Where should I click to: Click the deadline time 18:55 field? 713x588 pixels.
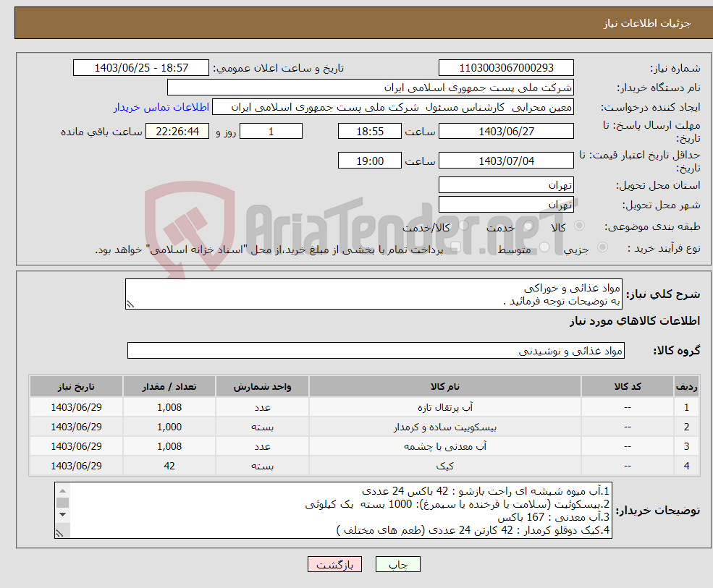[x=370, y=132]
